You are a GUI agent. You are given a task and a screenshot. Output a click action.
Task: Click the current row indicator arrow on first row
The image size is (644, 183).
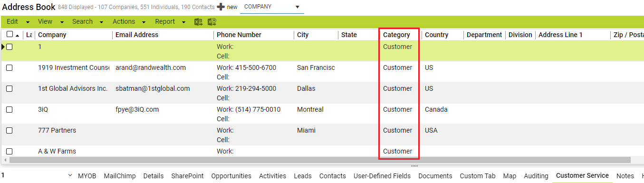[3, 47]
